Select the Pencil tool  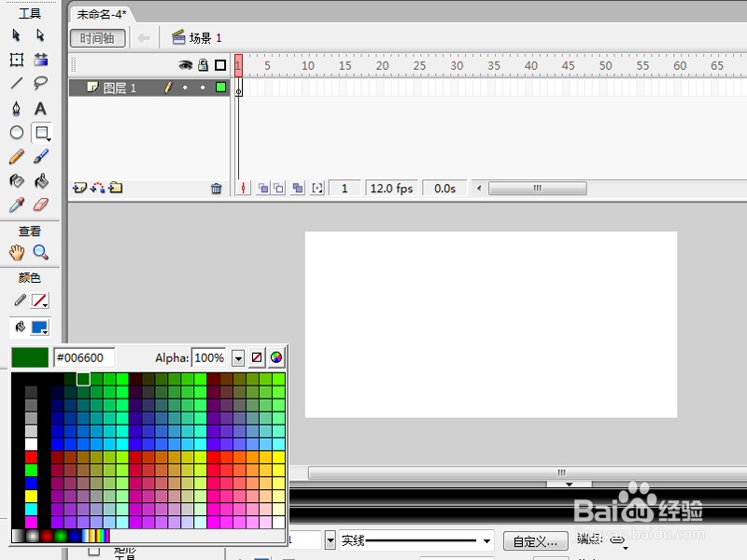click(17, 157)
